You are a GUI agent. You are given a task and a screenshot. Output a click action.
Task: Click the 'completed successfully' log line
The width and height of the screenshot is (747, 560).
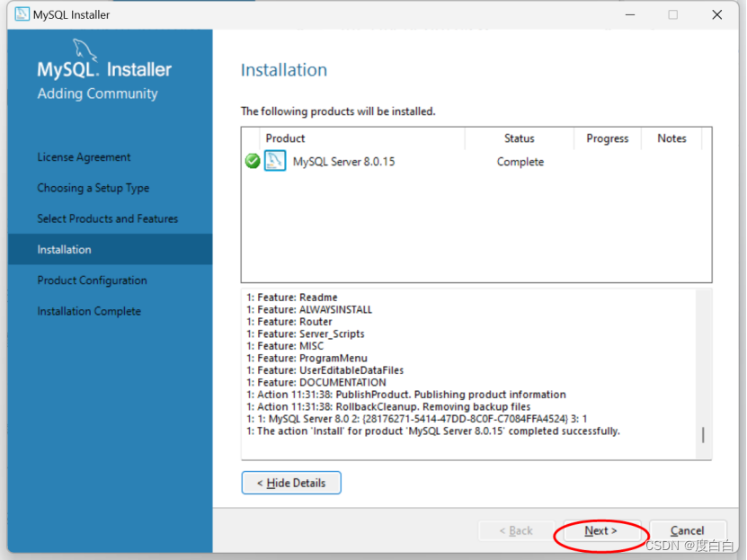tap(433, 431)
